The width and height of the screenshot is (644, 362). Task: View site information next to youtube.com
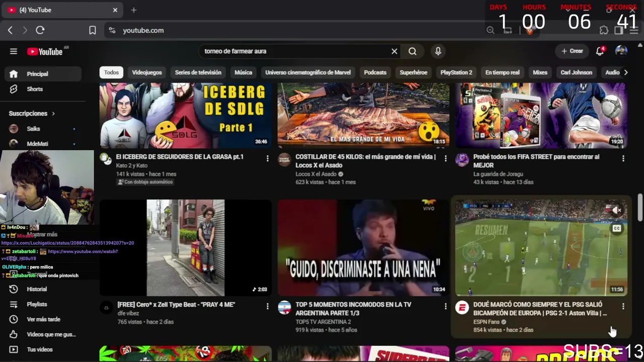tap(112, 30)
